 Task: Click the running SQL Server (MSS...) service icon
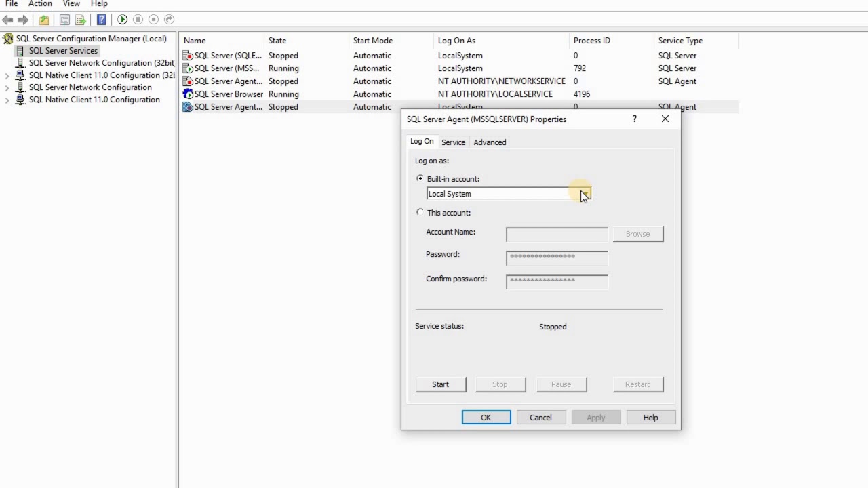click(x=188, y=68)
